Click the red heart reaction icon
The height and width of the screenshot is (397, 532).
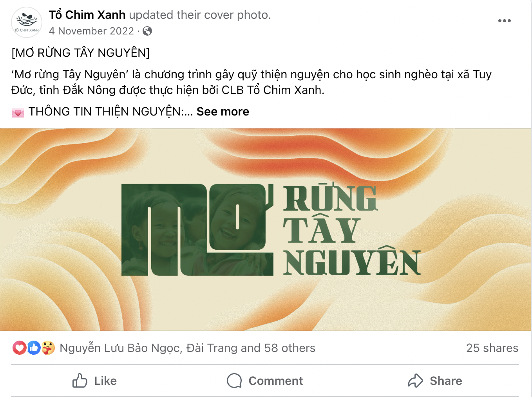pyautogui.click(x=19, y=348)
